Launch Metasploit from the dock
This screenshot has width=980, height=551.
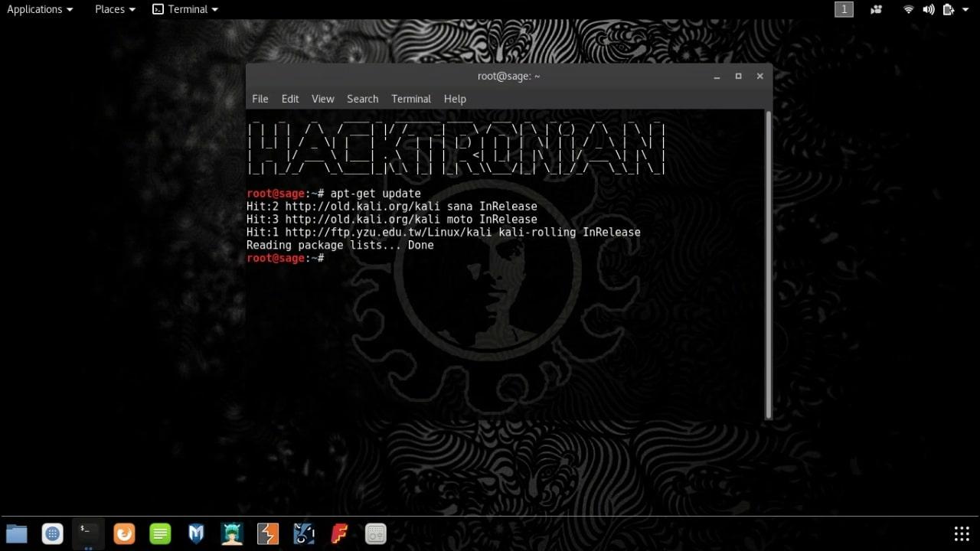click(x=196, y=533)
